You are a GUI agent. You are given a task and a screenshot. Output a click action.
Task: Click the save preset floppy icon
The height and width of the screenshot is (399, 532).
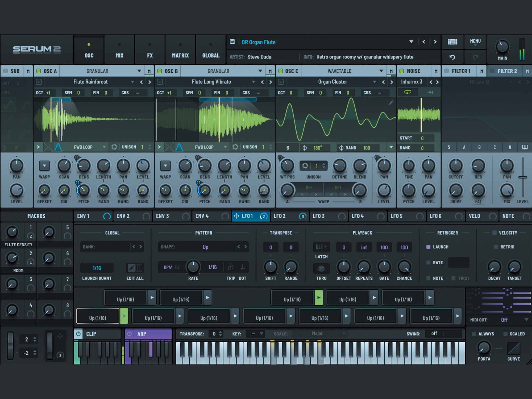(x=232, y=42)
